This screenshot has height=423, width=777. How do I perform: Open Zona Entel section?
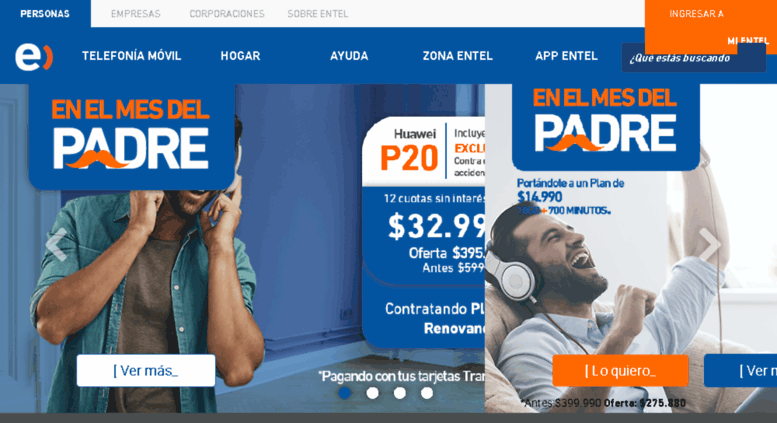click(457, 56)
